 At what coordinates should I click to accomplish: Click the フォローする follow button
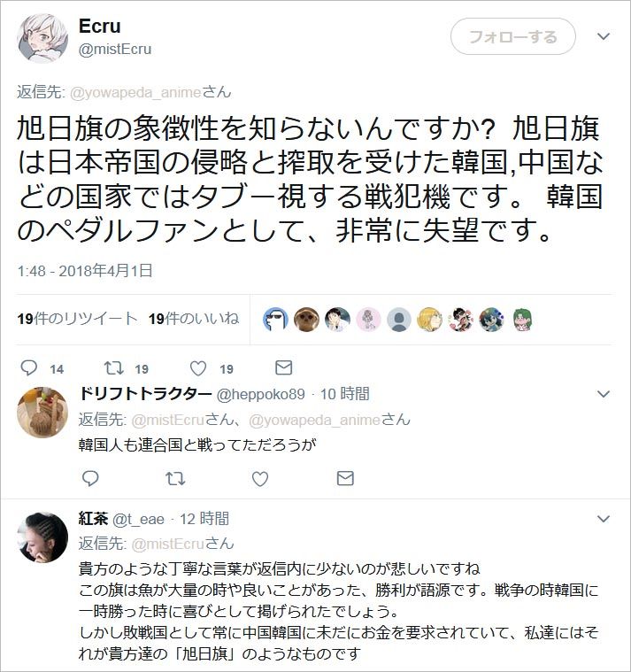[x=512, y=36]
